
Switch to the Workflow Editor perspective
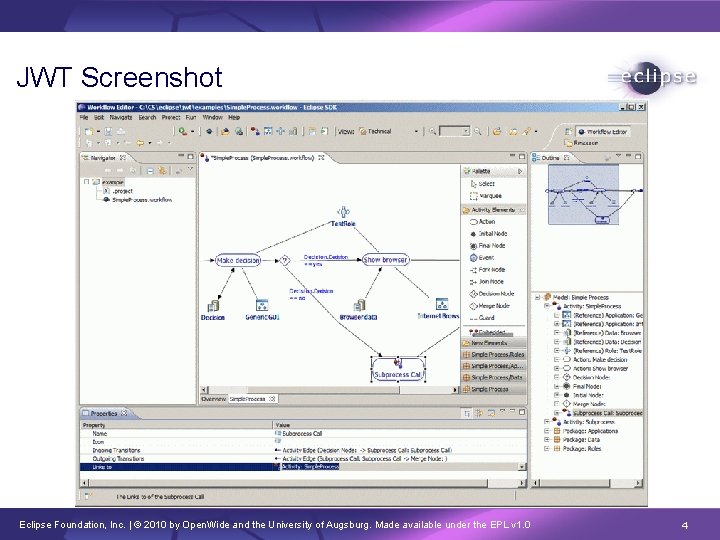coord(602,132)
